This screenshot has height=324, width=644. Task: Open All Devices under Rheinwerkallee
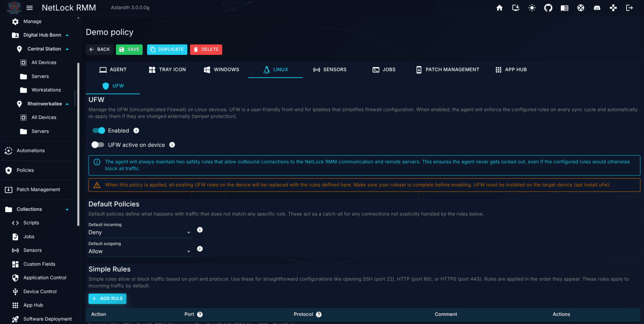coord(44,117)
